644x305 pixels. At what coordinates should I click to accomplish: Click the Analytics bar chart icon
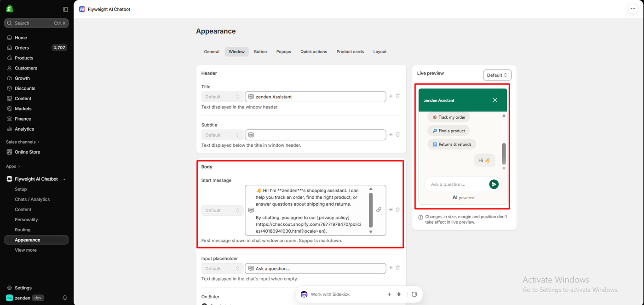tap(10, 129)
